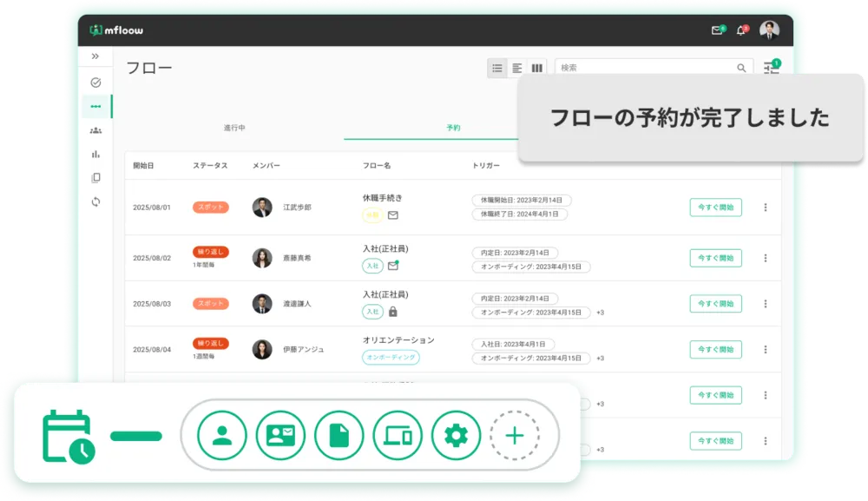Add a step with dashed plus icon

coord(515,436)
